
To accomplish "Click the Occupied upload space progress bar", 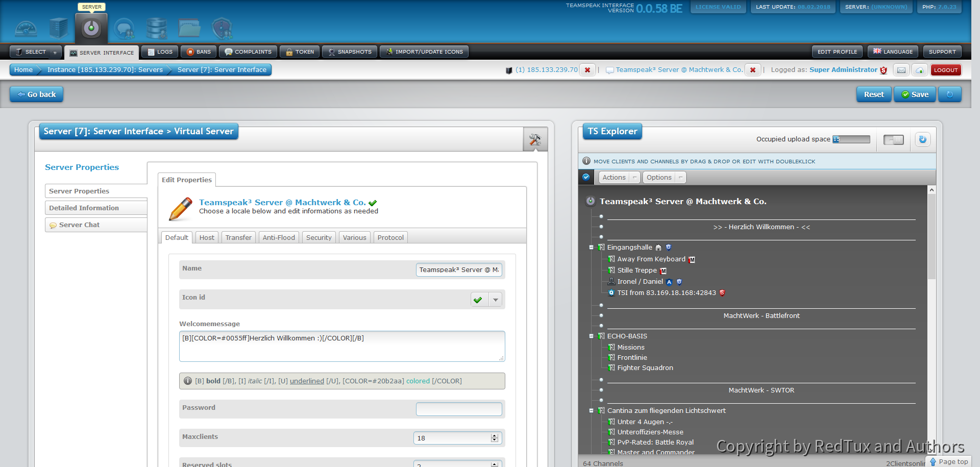I will tap(851, 139).
